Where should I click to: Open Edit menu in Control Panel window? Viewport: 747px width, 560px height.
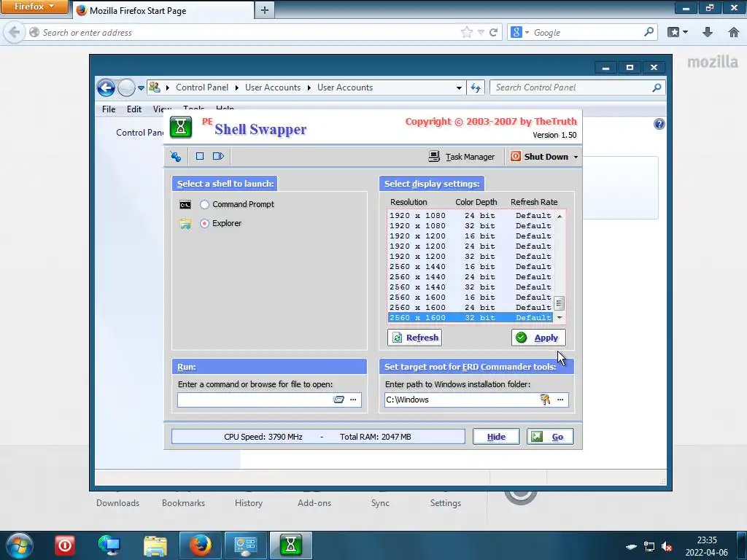click(x=134, y=109)
